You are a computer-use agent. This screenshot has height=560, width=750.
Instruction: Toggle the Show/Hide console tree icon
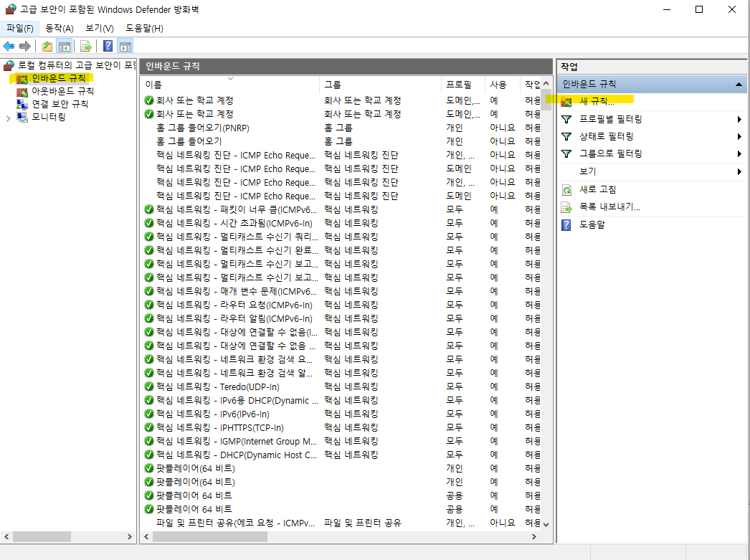(64, 47)
